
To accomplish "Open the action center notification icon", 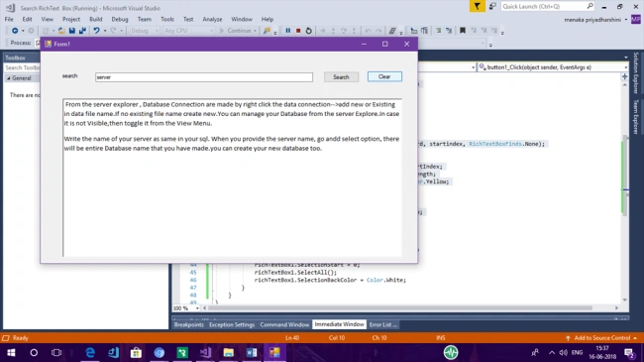I will [629, 352].
